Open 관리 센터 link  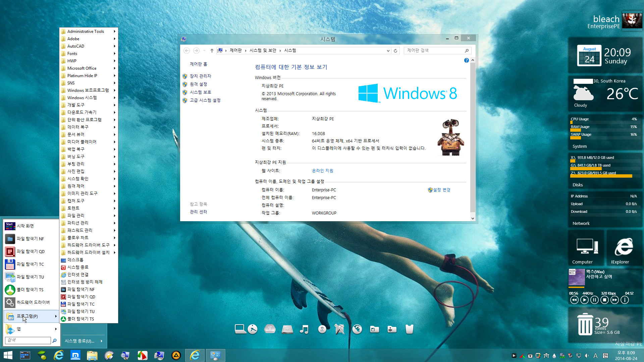(198, 212)
